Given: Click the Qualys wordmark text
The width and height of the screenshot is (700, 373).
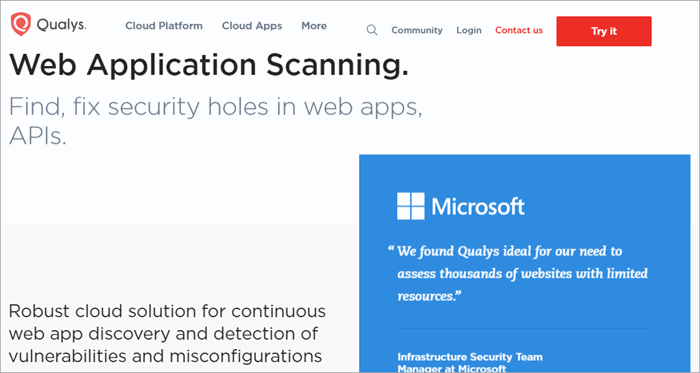Looking at the screenshot, I should pyautogui.click(x=62, y=25).
